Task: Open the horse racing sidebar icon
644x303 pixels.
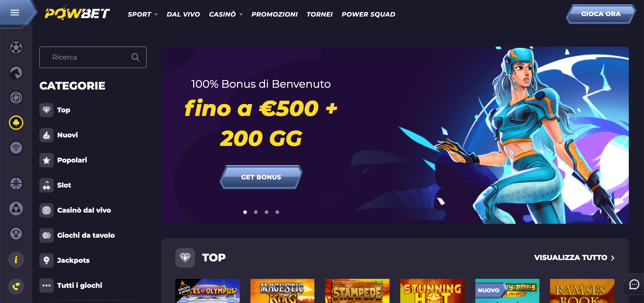Action: [x=16, y=73]
